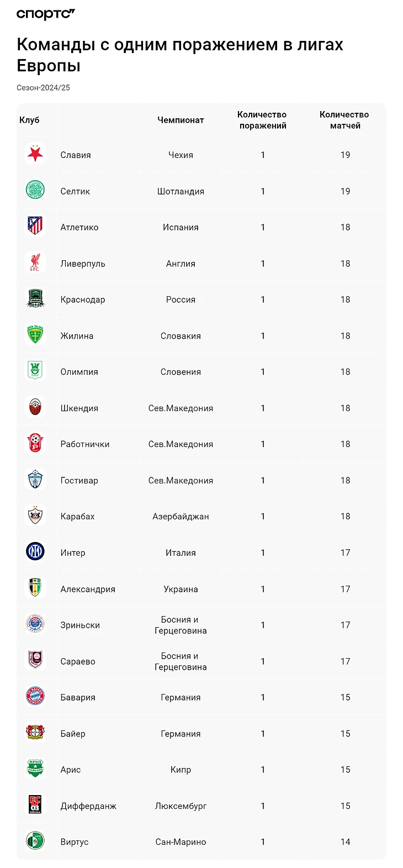Click the Виртус team name
The height and width of the screenshot is (868, 403).
tap(75, 842)
